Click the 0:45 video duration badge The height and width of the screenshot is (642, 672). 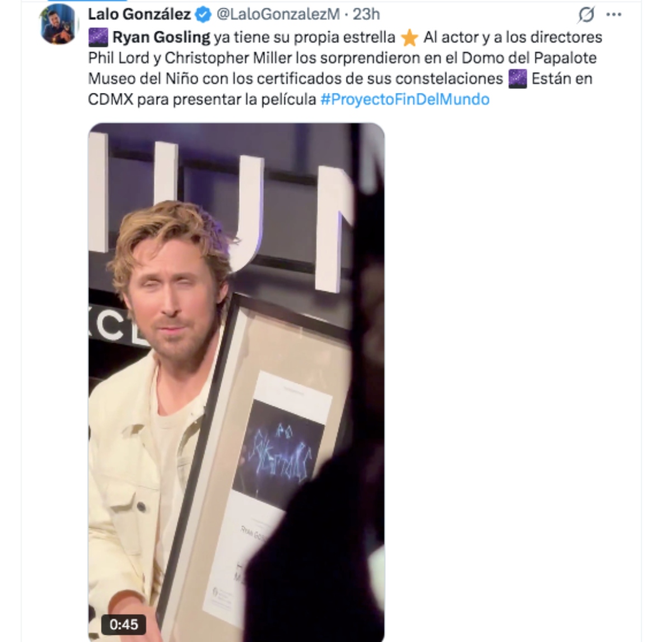coord(124,624)
